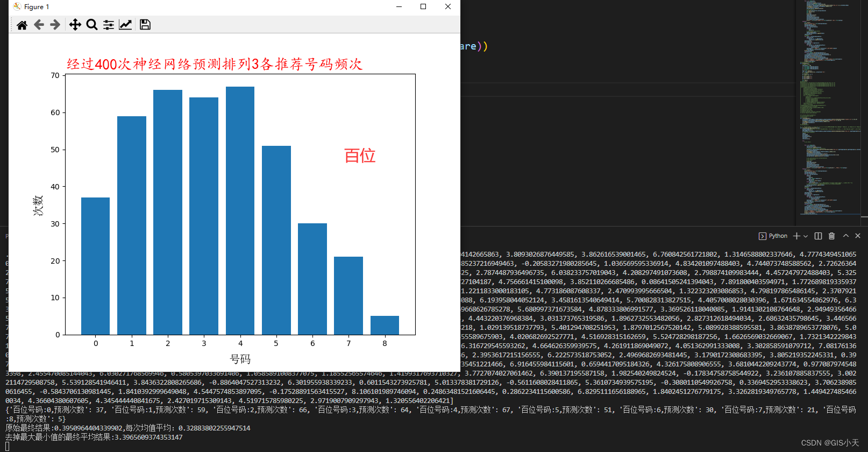Click the bar for number 1
Screen dimensions: 868x452
point(132,225)
